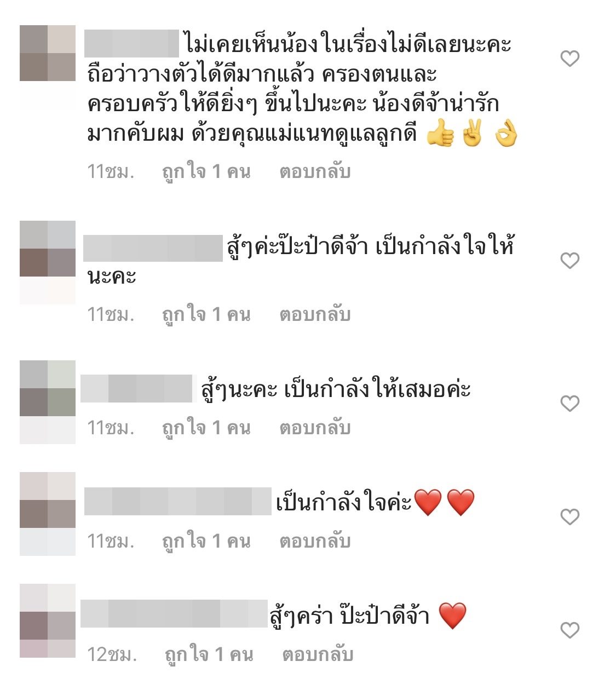The image size is (616, 690).
Task: View likes on the second comment
Action: click(x=206, y=314)
